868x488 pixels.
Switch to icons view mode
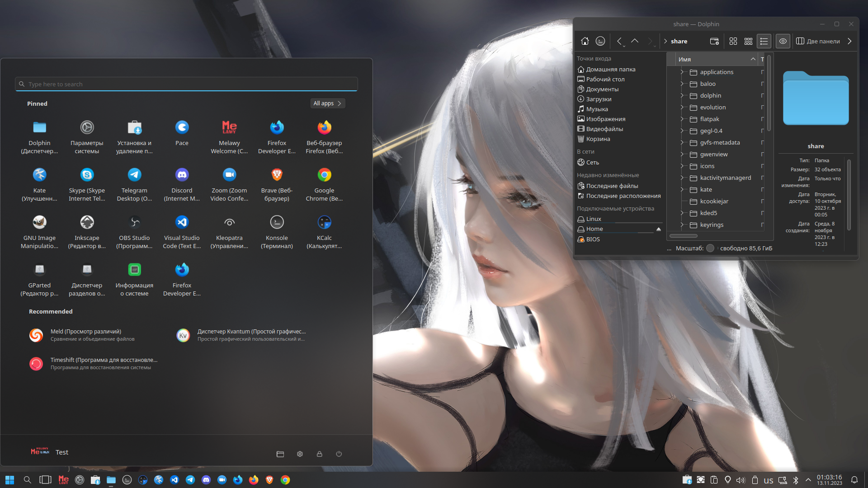coord(733,41)
